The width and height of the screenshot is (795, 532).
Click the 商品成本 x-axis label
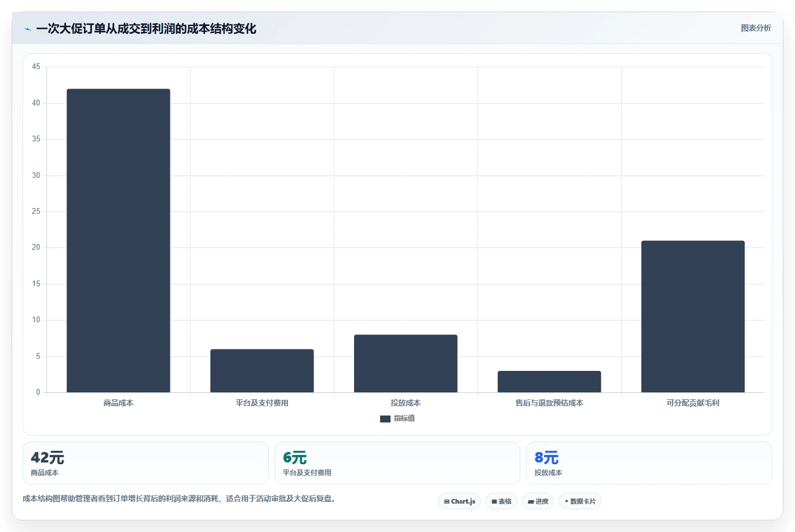118,403
